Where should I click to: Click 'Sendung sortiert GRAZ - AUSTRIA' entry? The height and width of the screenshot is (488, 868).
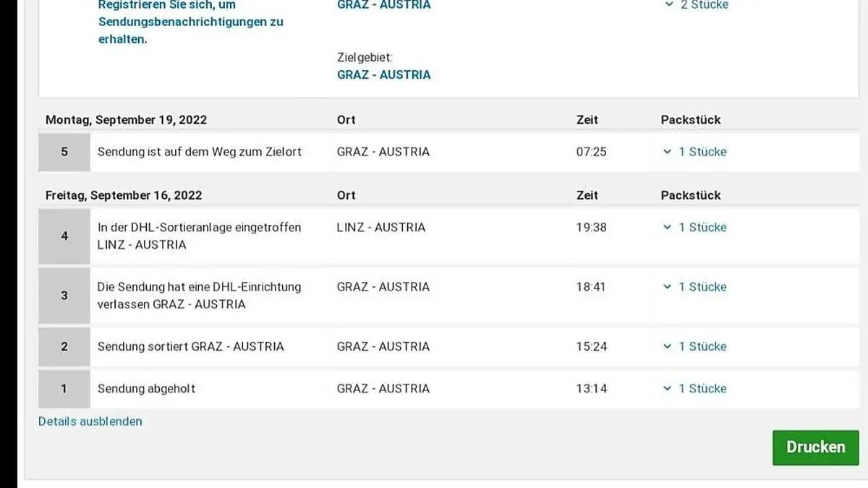coord(191,346)
